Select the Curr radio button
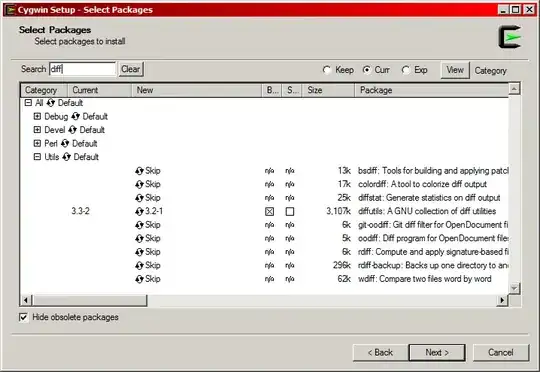Screen dimensions: 540x372 point(367,70)
